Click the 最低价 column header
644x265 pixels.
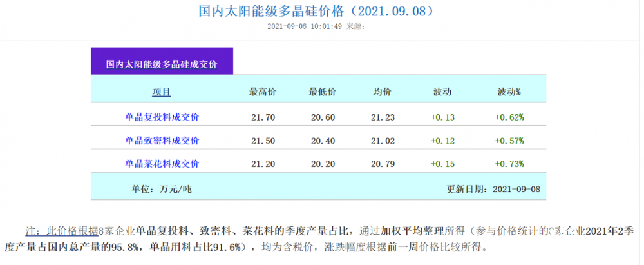tap(323, 92)
